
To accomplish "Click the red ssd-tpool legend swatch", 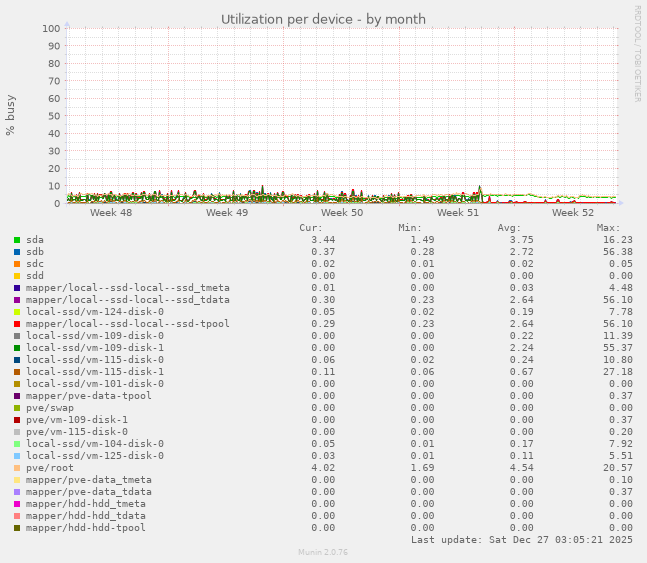I will [17, 324].
